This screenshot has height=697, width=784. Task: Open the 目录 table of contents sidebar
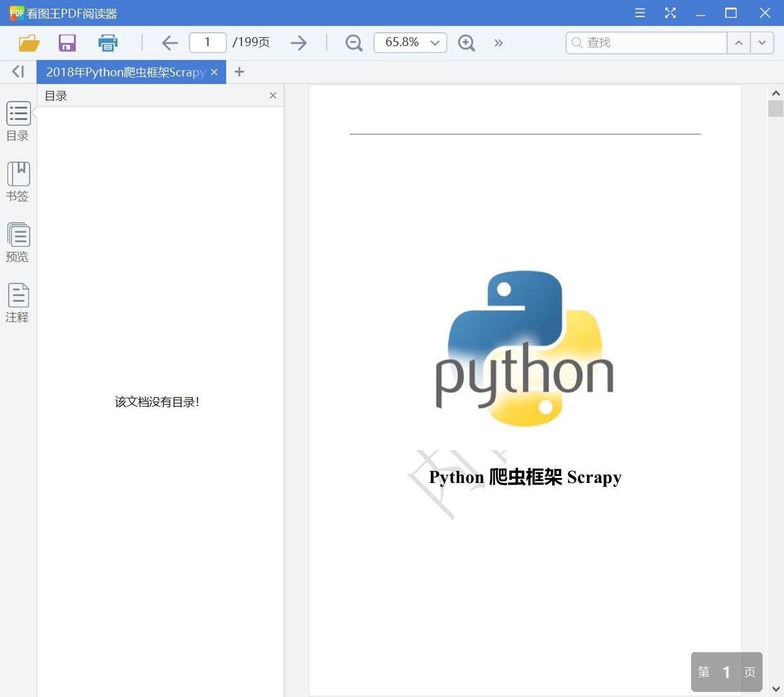pos(18,121)
